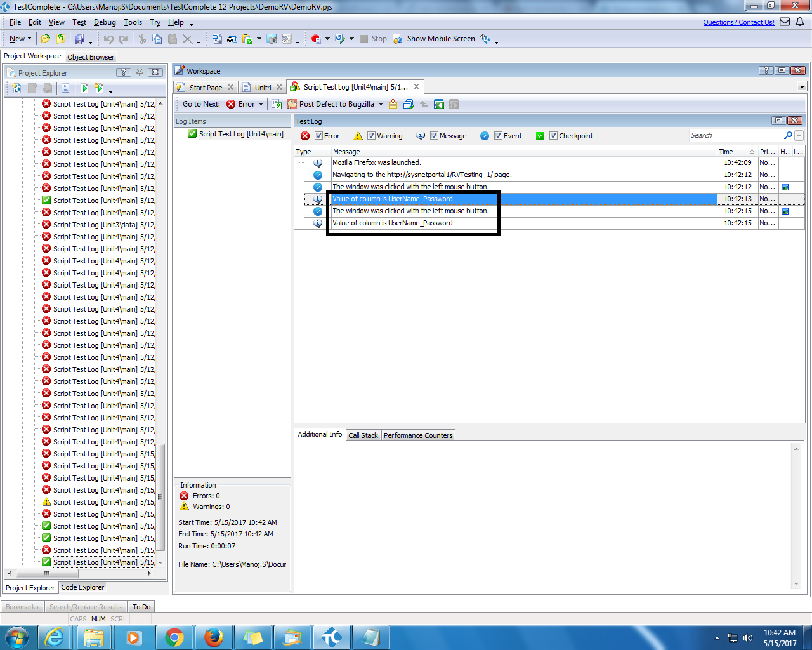This screenshot has width=812, height=650.
Task: Click the first icon in Project Explorer toolbar
Action: [x=16, y=88]
